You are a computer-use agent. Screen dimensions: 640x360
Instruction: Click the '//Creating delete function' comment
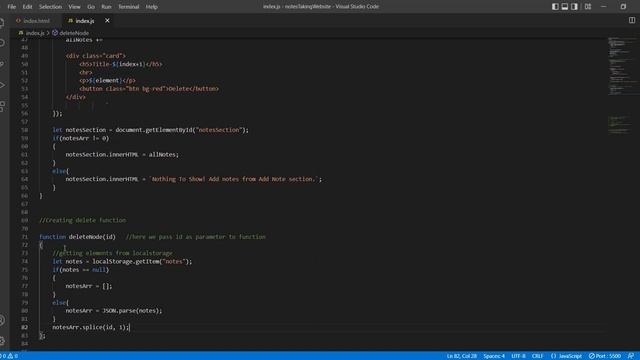[82, 220]
